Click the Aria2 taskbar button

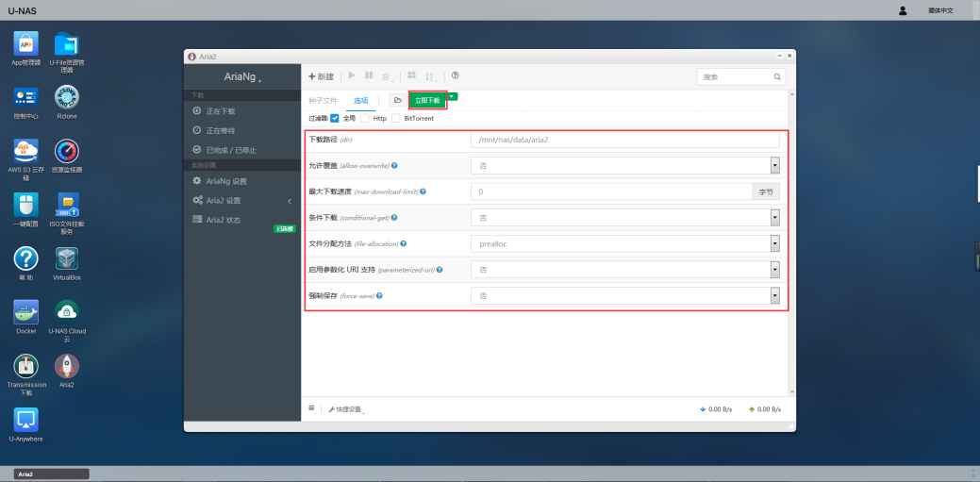51,474
